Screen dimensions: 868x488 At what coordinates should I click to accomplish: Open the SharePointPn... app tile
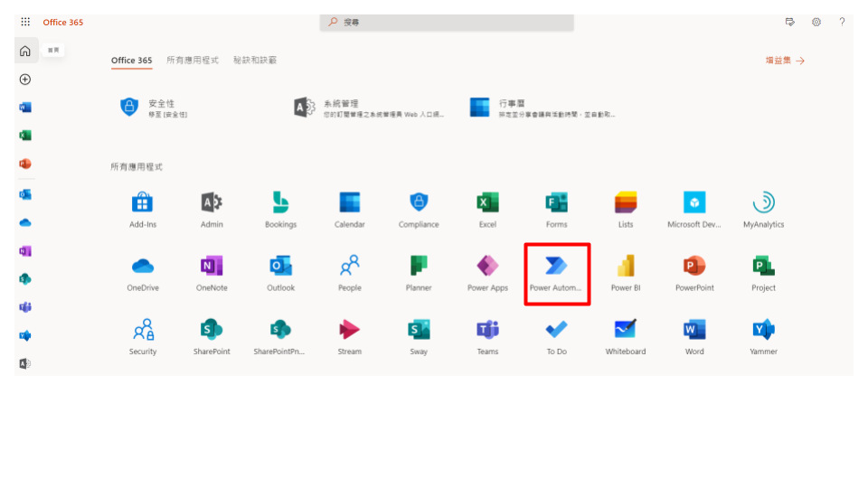279,337
